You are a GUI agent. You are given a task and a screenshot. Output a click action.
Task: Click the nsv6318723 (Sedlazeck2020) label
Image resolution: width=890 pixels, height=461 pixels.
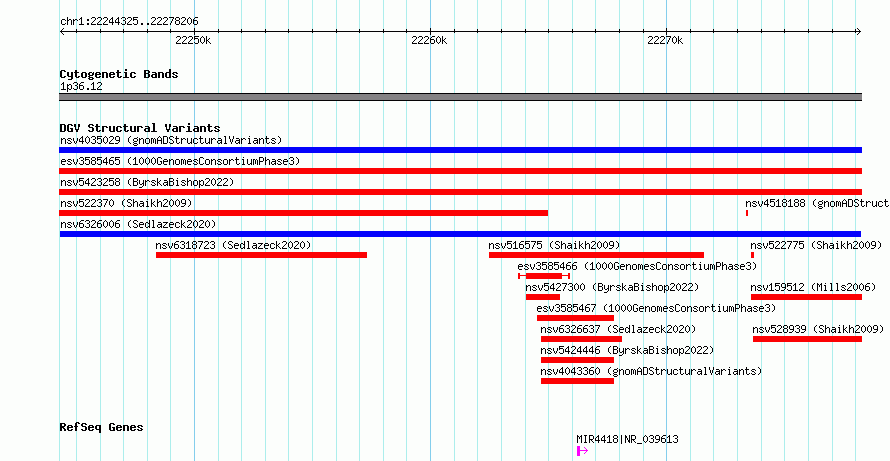(233, 245)
